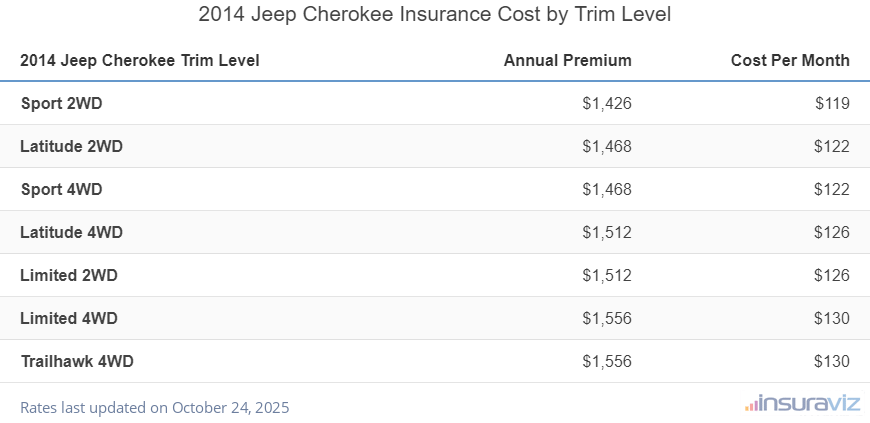Viewport: 870px width, 423px height.
Task: Click the Latitude 4WD $1,512 annual premium
Action: [x=607, y=232]
